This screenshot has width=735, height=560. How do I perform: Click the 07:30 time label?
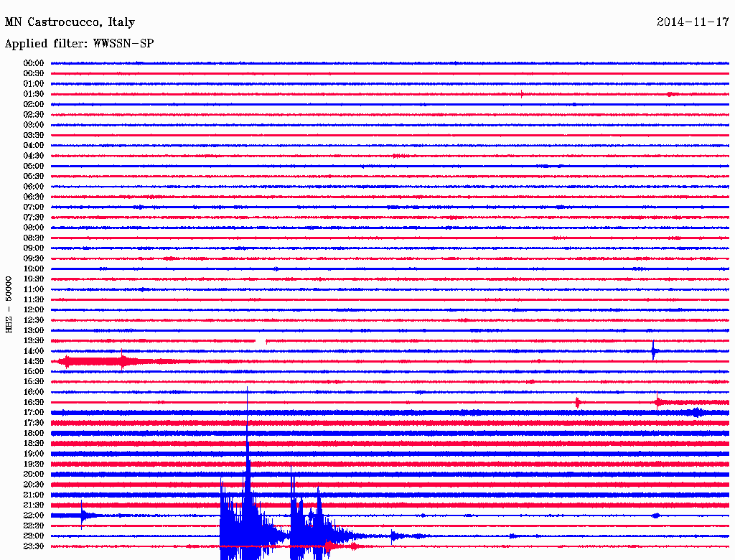click(34, 217)
